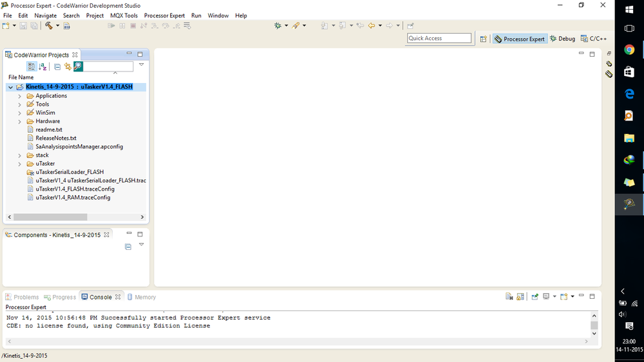Screen dimensions: 644x362
Task: Select uTaskerV1.4_FLASH.traceConfig file
Action: pyautogui.click(x=75, y=189)
